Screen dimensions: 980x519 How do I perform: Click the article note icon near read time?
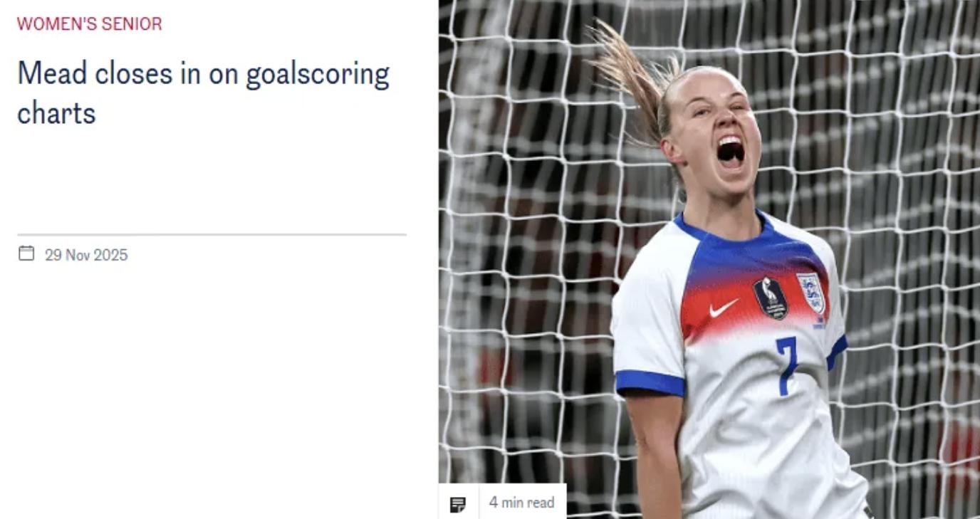pos(458,504)
